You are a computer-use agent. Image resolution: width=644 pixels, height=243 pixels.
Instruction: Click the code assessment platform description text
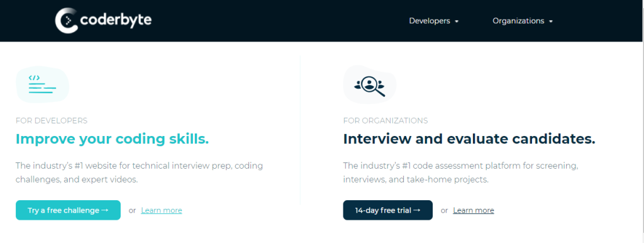pos(461,172)
